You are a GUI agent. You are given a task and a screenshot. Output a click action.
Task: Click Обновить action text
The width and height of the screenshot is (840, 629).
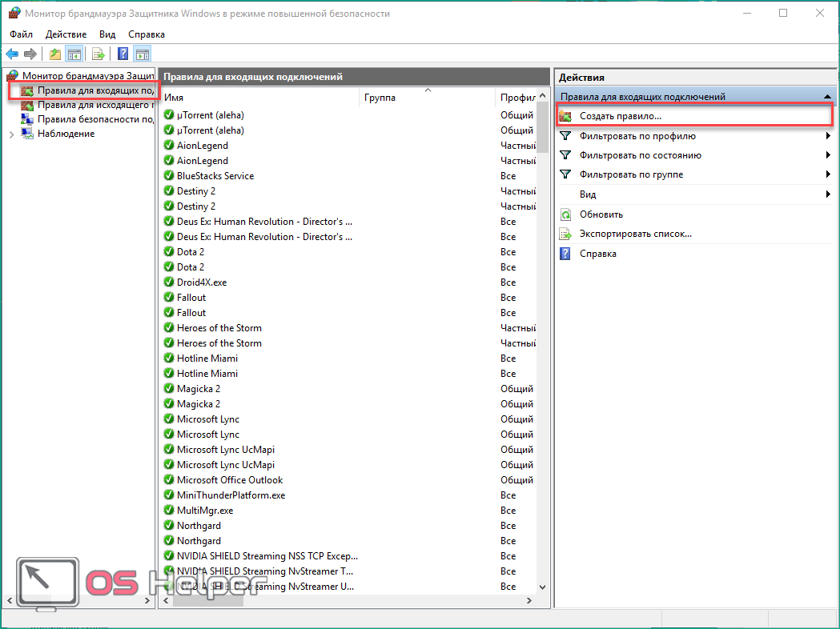point(601,214)
